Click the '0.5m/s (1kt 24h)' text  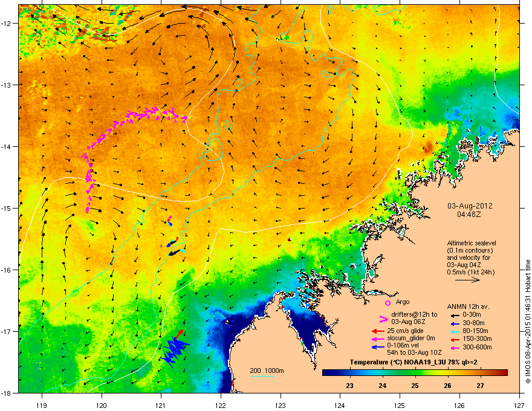470,272
